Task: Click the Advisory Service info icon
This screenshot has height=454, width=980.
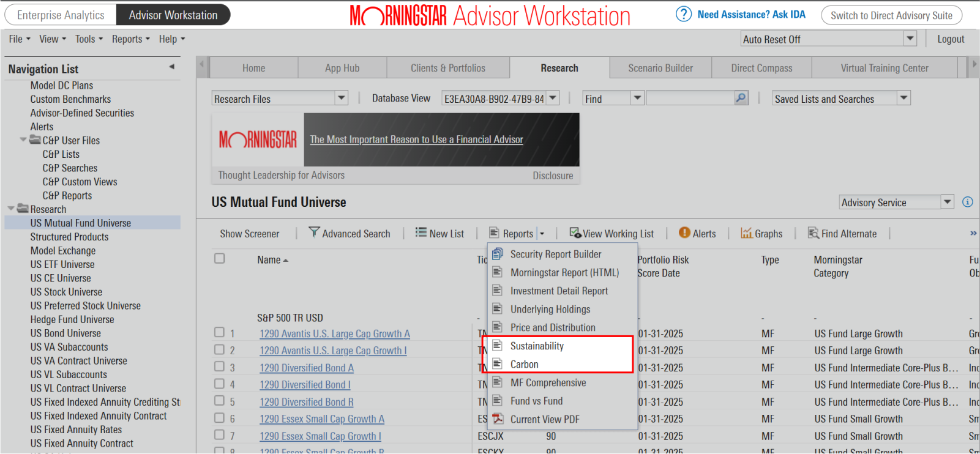Action: (967, 202)
